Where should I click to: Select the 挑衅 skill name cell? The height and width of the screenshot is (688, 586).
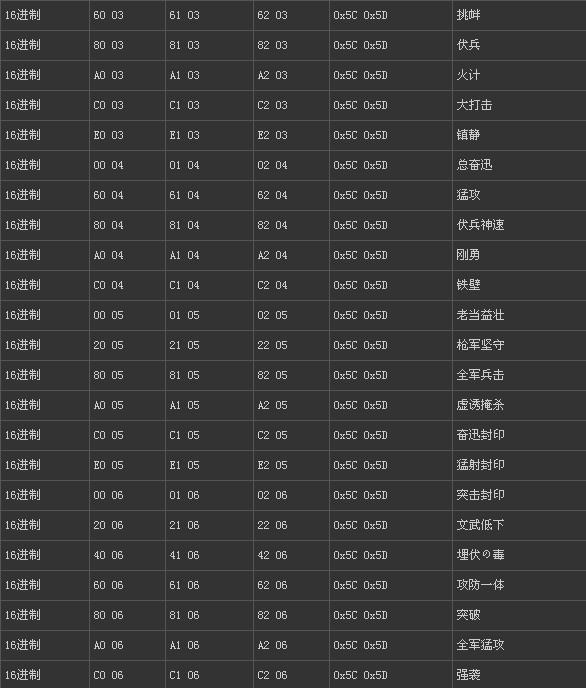[519, 15]
